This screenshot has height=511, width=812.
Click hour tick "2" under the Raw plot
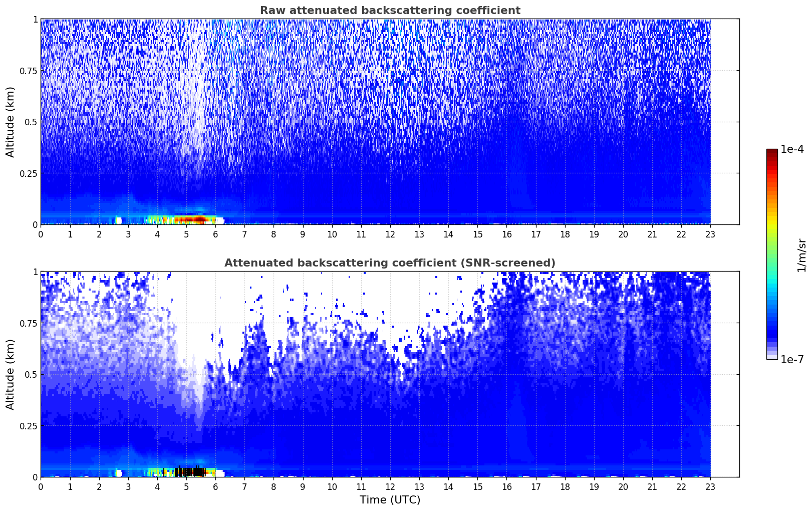(x=99, y=234)
